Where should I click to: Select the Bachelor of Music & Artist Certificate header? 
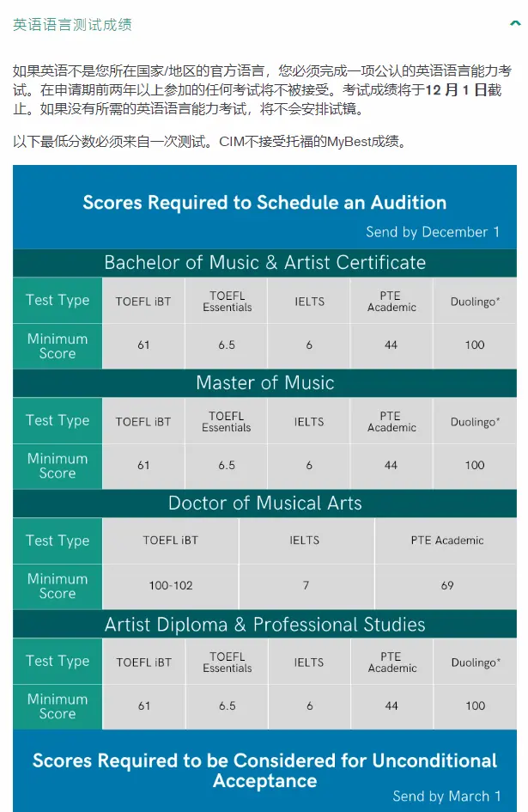[x=264, y=263]
